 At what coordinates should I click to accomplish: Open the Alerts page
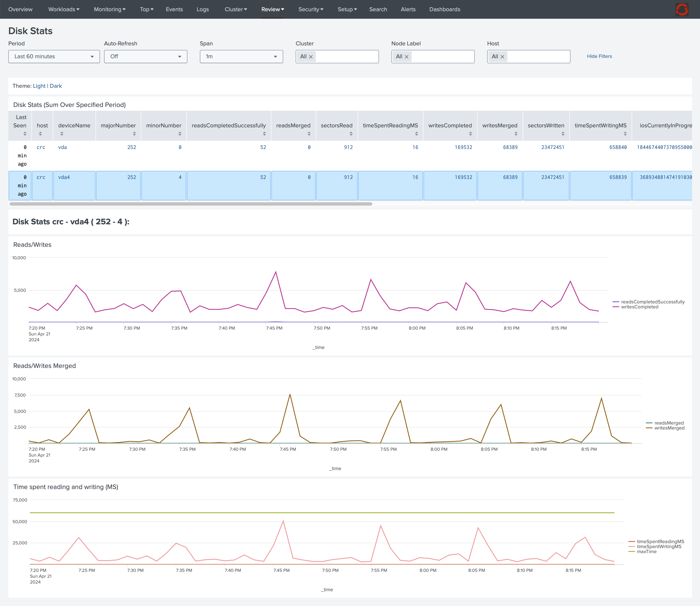[x=408, y=10]
